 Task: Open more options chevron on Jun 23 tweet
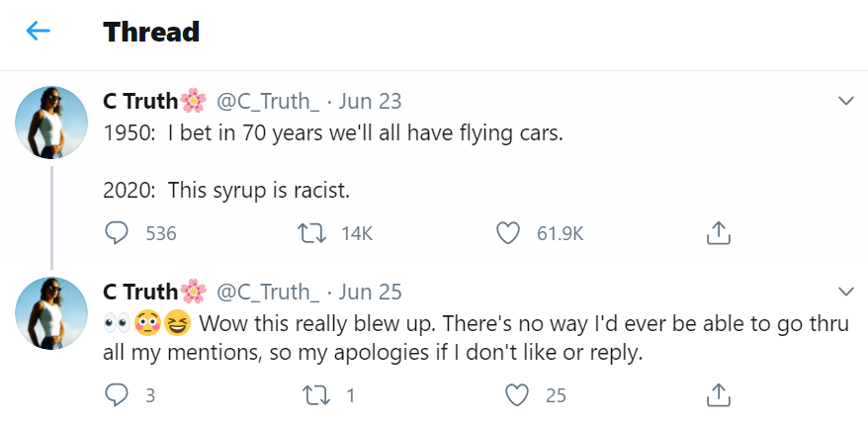pos(845,101)
